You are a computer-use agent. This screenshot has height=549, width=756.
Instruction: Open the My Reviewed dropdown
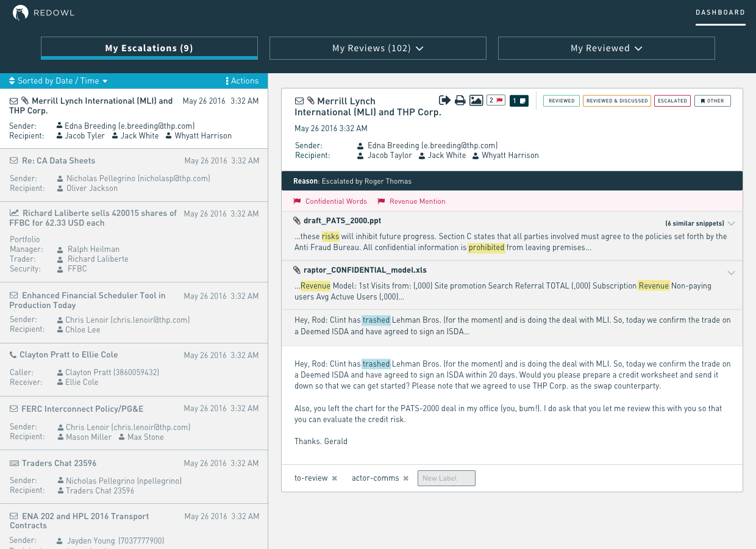click(607, 48)
